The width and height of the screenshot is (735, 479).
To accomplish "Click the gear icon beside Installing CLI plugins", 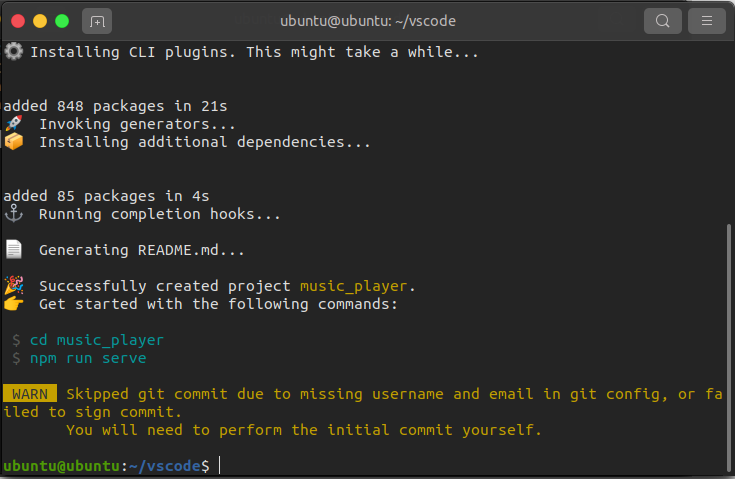I will (x=13, y=52).
